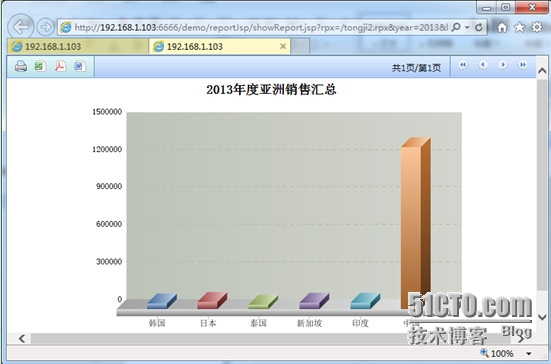This screenshot has width=551, height=364.
Task: Click the 1200000 axis label
Action: click(x=107, y=149)
